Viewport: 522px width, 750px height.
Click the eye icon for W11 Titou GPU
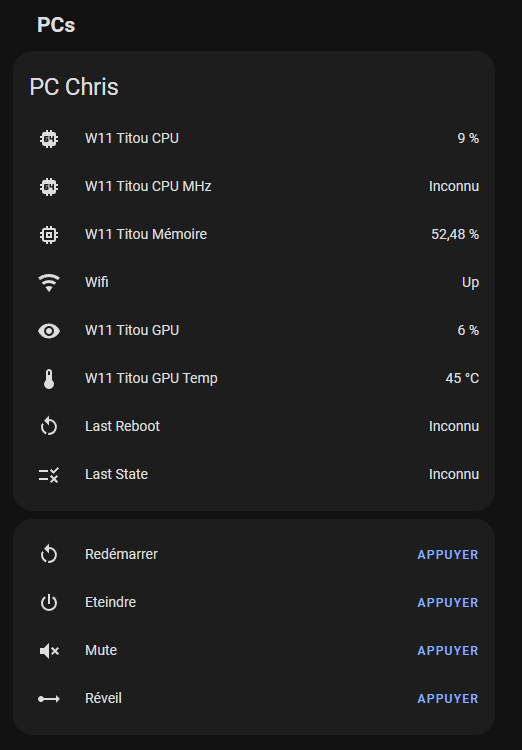(49, 331)
